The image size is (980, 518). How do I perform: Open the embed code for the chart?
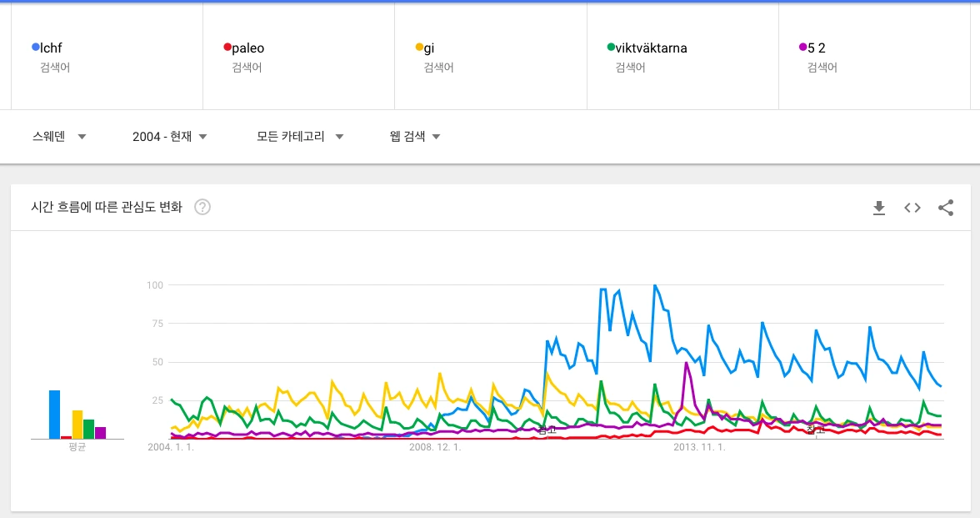[x=912, y=208]
